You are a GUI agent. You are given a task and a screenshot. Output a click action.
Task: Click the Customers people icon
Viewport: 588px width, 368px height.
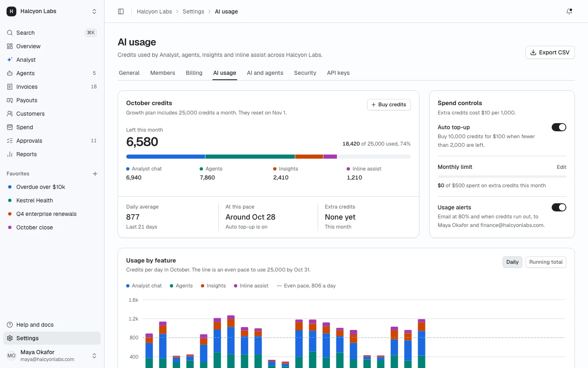pyautogui.click(x=10, y=114)
